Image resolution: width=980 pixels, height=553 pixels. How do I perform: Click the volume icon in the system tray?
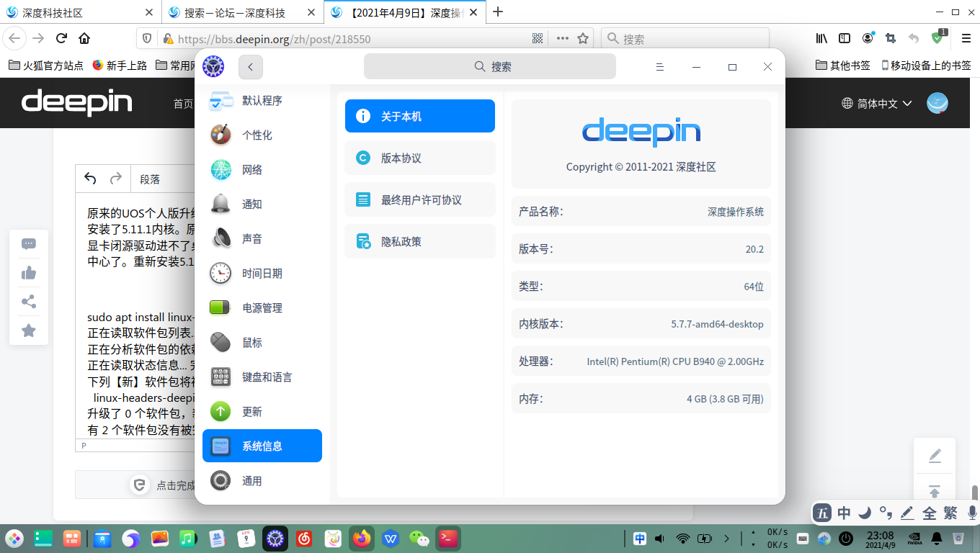pyautogui.click(x=659, y=538)
